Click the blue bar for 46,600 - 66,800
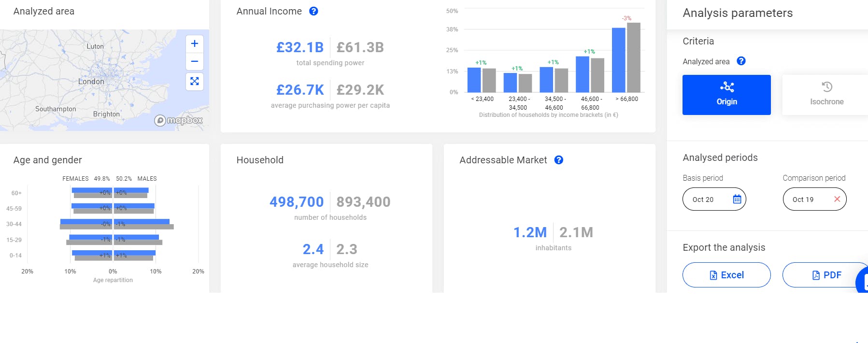The image size is (868, 343). (583, 74)
